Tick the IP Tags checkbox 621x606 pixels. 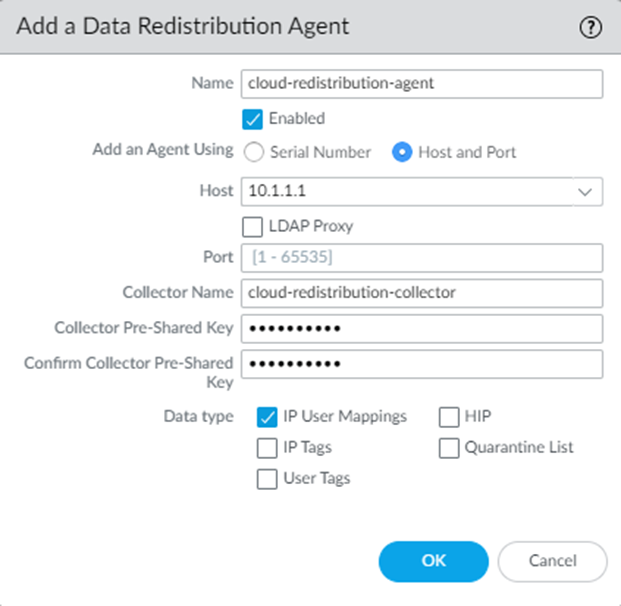click(267, 448)
